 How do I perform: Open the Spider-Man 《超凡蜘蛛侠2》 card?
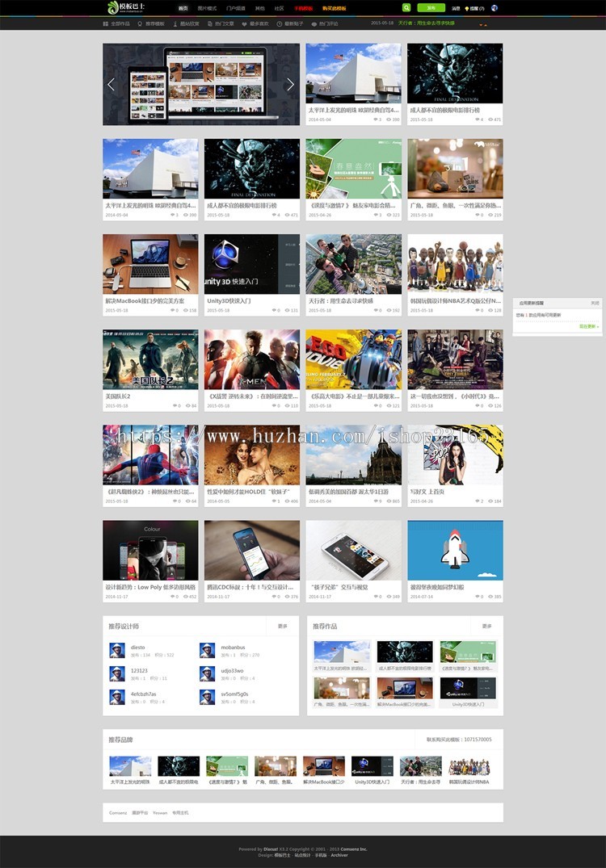tap(150, 466)
